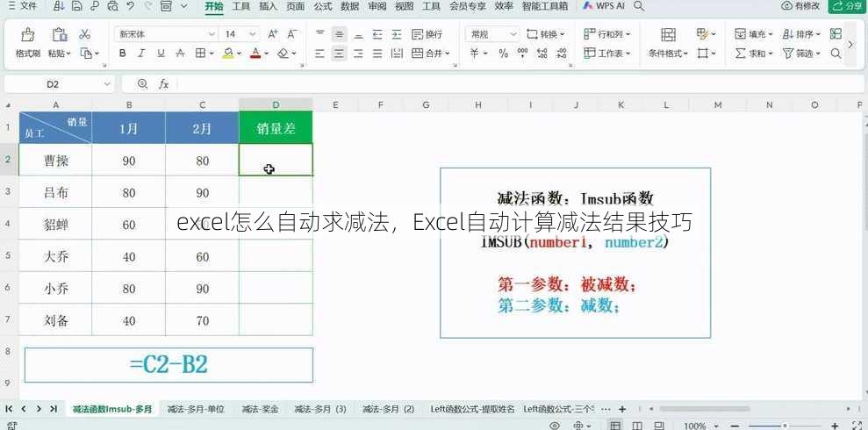Click the Increase Indent icon
The image size is (868, 430).
397,34
